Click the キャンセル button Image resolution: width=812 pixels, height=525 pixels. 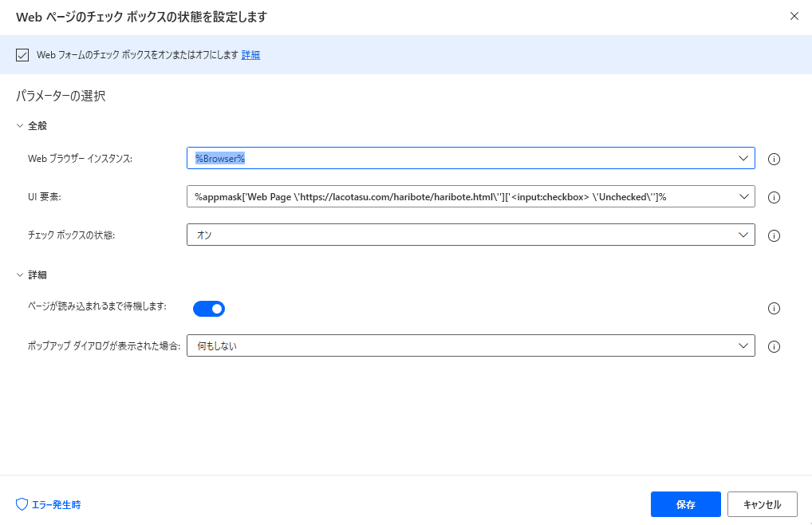coord(762,504)
